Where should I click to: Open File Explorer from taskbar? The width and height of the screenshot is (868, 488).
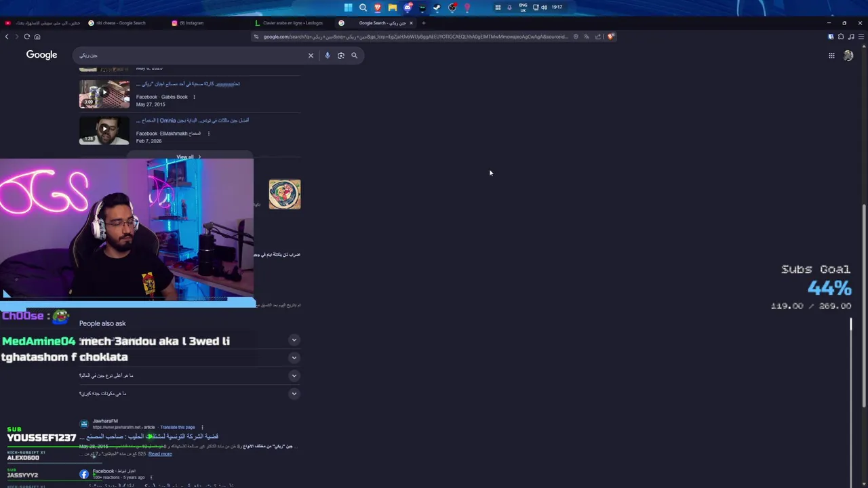pos(393,7)
